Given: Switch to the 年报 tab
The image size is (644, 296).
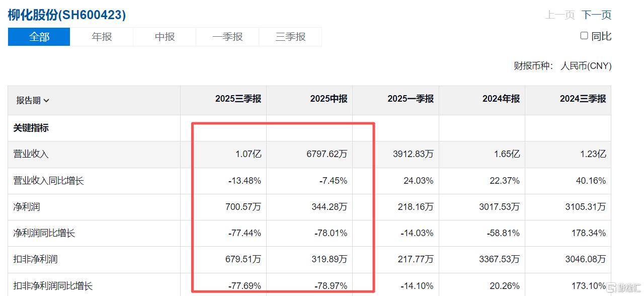Looking at the screenshot, I should coord(102,37).
